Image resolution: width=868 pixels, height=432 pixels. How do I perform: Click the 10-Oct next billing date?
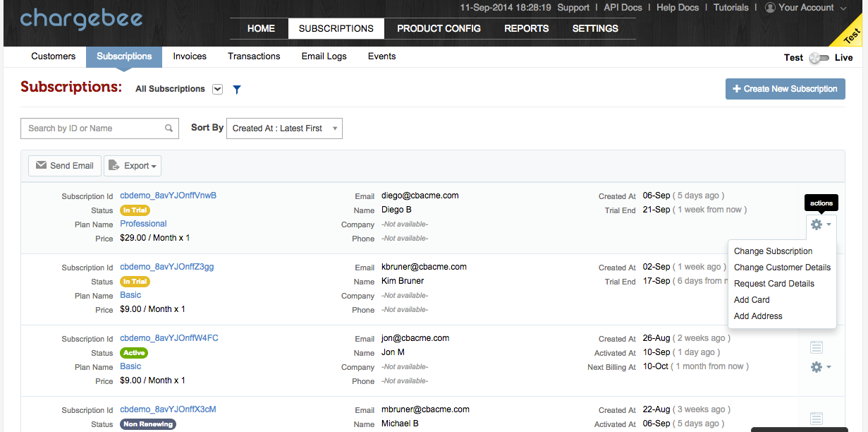point(656,366)
